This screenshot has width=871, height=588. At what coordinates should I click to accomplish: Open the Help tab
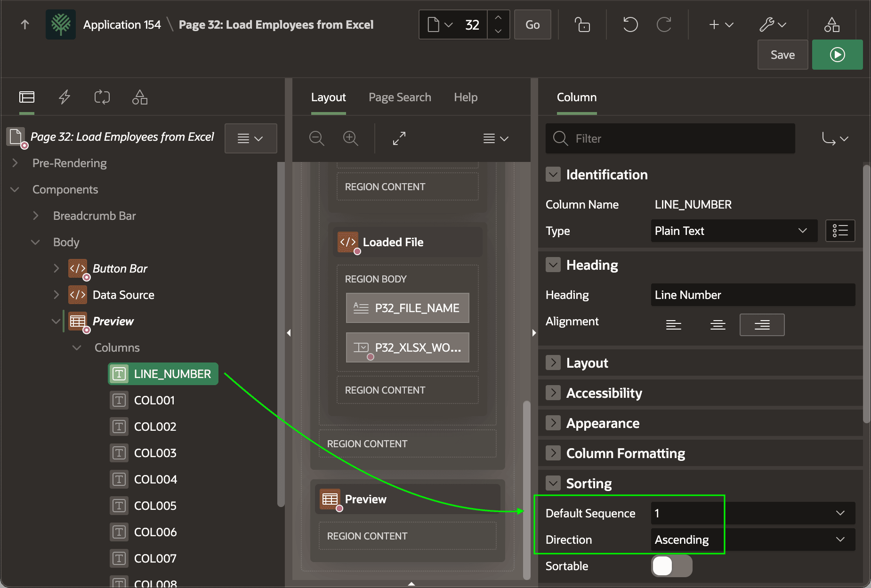(x=466, y=97)
